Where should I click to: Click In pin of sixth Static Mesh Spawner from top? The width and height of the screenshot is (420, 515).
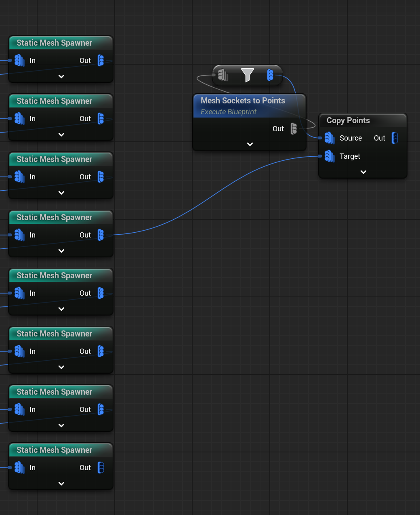19,351
